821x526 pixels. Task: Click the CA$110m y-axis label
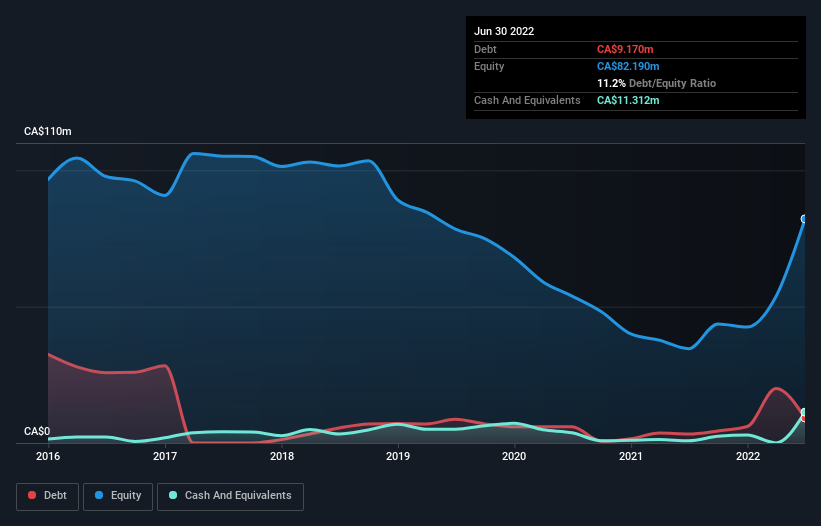(x=48, y=131)
